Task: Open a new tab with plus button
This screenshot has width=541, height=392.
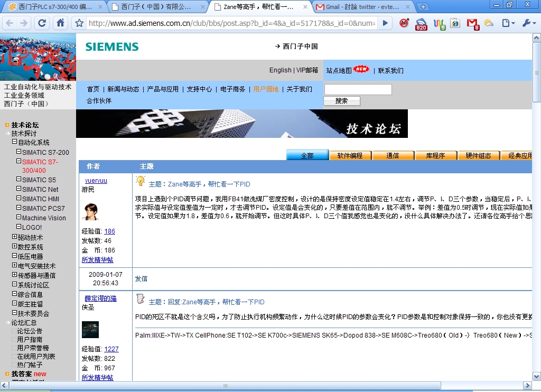Action: click(423, 6)
